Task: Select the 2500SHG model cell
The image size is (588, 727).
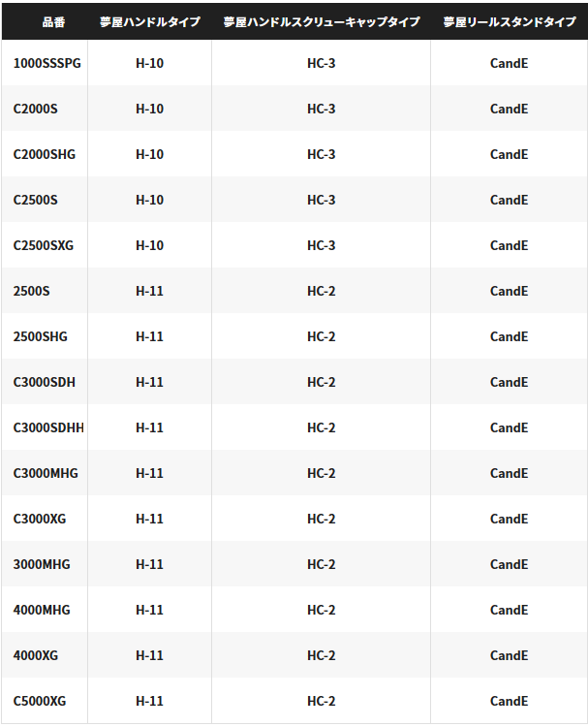Action: [41, 336]
